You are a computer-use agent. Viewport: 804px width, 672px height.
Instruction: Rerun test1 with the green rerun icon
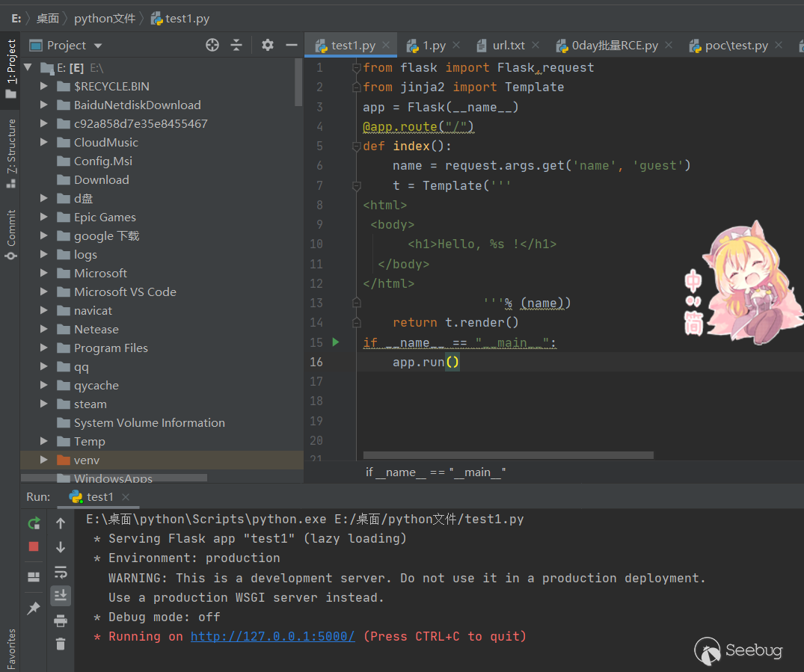34,523
